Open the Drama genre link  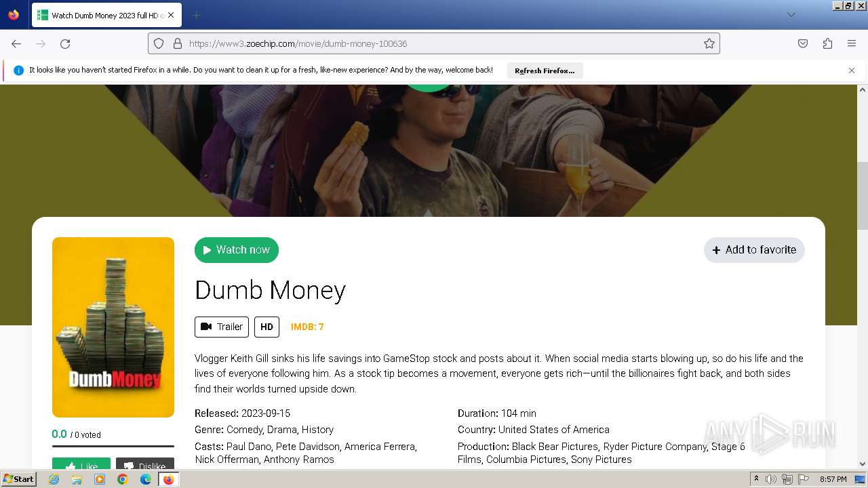click(x=281, y=429)
